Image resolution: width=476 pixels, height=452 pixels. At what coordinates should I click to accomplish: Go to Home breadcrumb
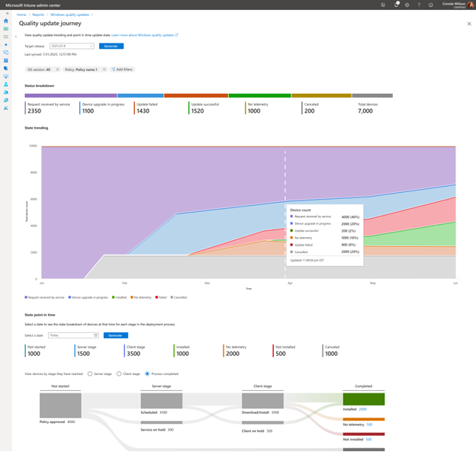click(21, 14)
